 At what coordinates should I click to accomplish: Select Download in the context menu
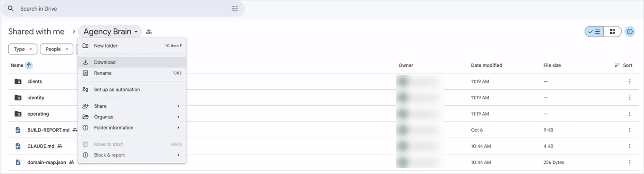tap(132, 62)
